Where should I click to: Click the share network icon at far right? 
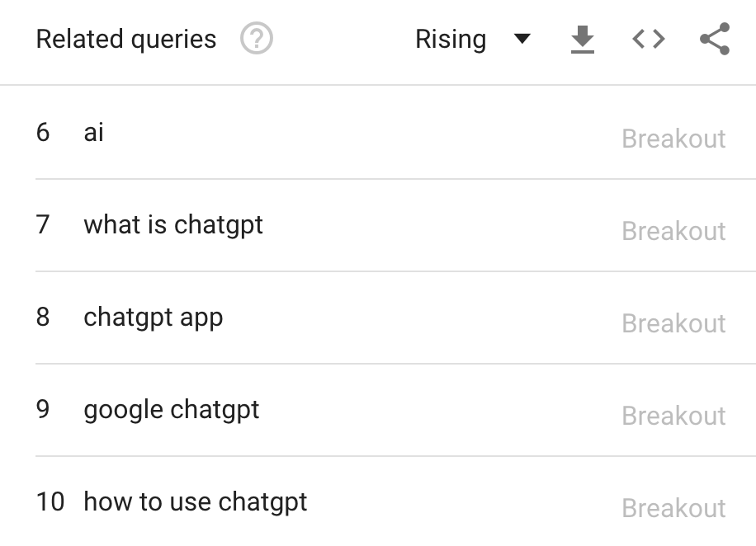[x=713, y=38]
